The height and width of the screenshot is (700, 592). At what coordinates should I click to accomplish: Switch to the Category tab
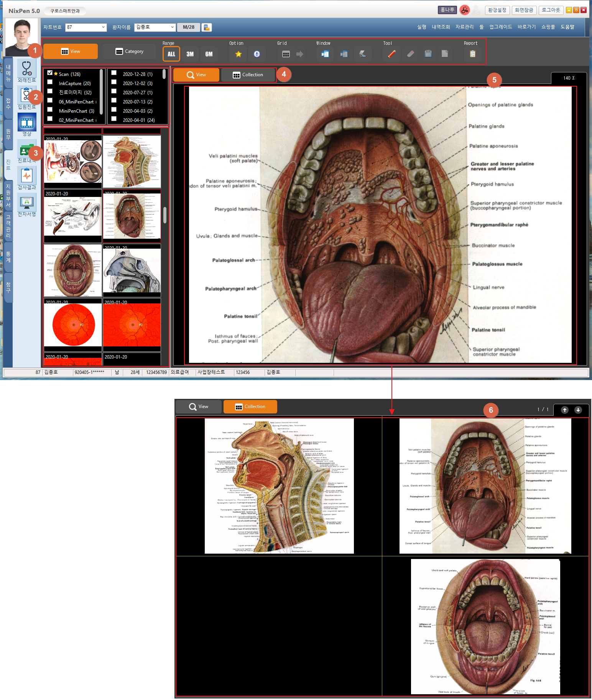[x=129, y=51]
